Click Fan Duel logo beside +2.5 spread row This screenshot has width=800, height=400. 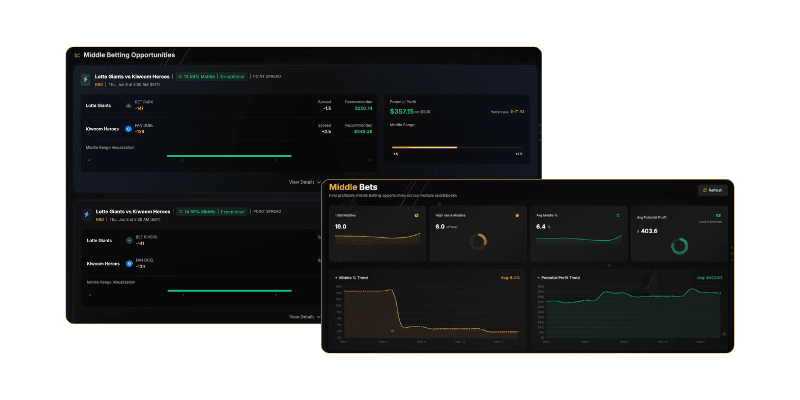click(129, 129)
